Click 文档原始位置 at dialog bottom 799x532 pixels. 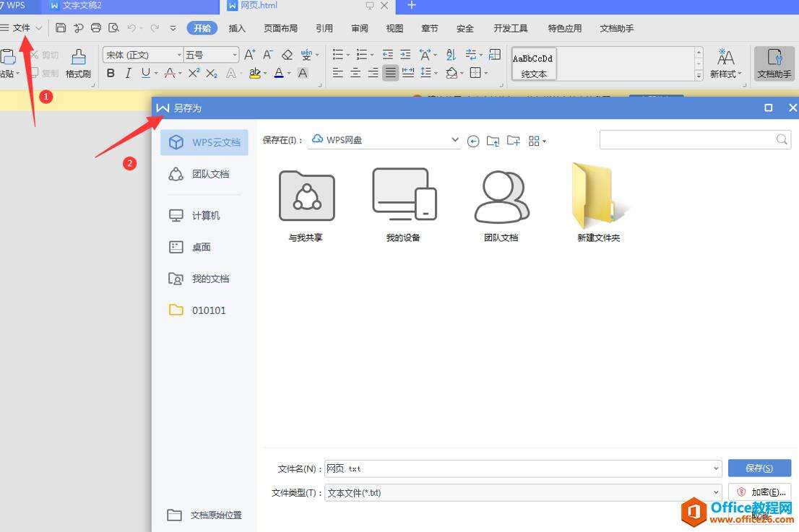click(x=204, y=515)
